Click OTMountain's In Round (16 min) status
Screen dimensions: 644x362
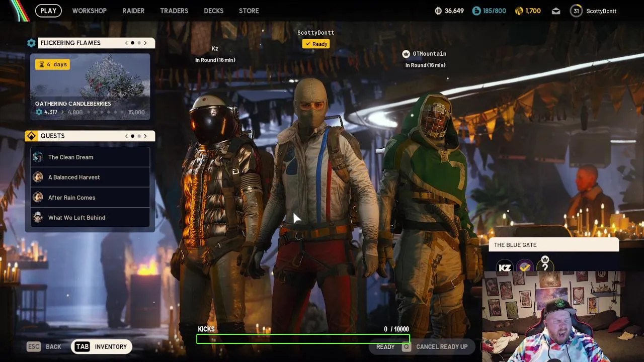point(426,65)
